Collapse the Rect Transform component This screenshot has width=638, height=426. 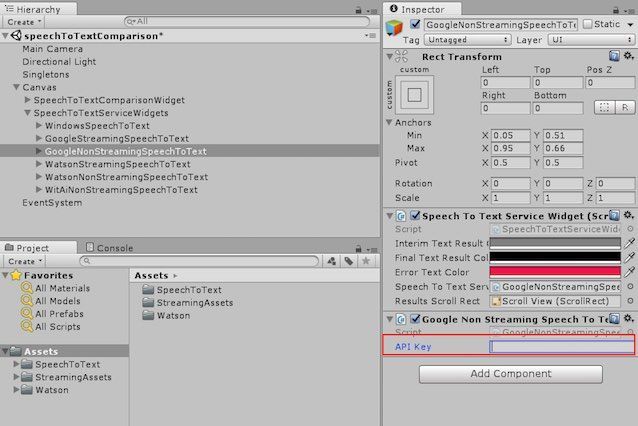[389, 56]
